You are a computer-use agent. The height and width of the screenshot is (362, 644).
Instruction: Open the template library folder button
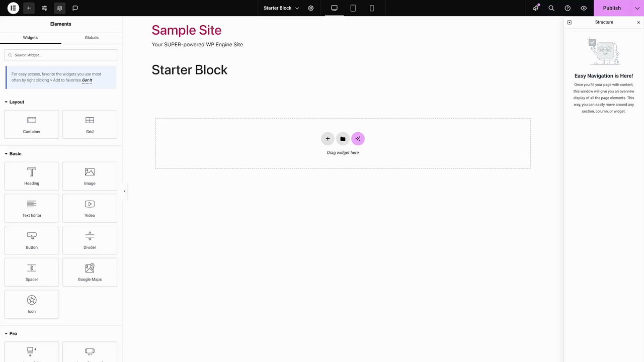(x=343, y=139)
